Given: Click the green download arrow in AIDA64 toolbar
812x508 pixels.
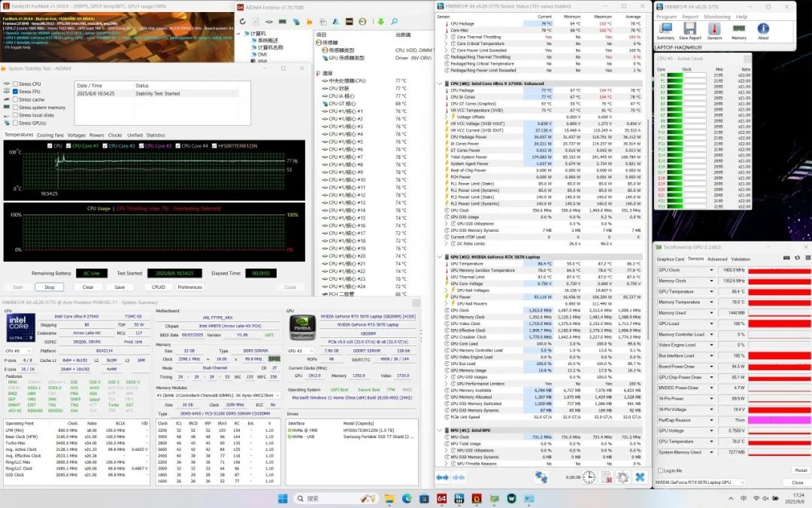Looking at the screenshot, I should point(380,21).
